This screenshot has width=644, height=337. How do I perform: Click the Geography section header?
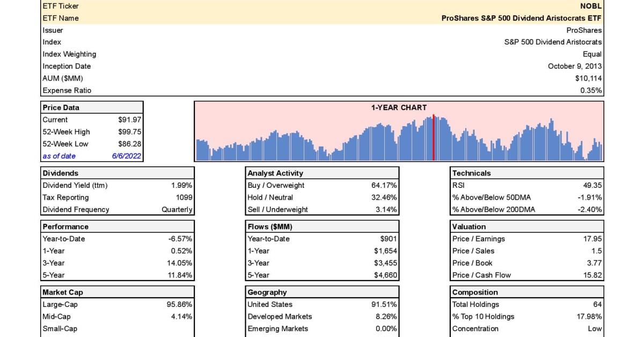(x=323, y=292)
